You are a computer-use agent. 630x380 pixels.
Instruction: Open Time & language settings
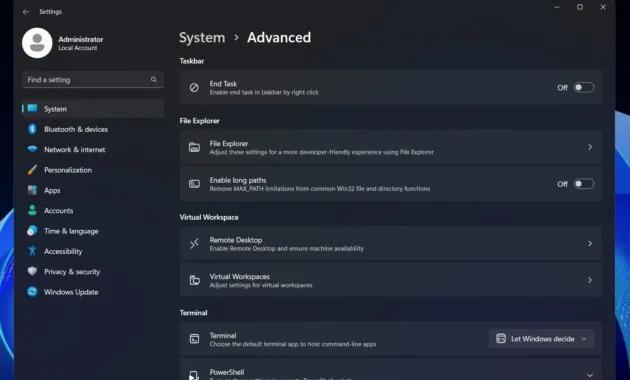coord(93,231)
